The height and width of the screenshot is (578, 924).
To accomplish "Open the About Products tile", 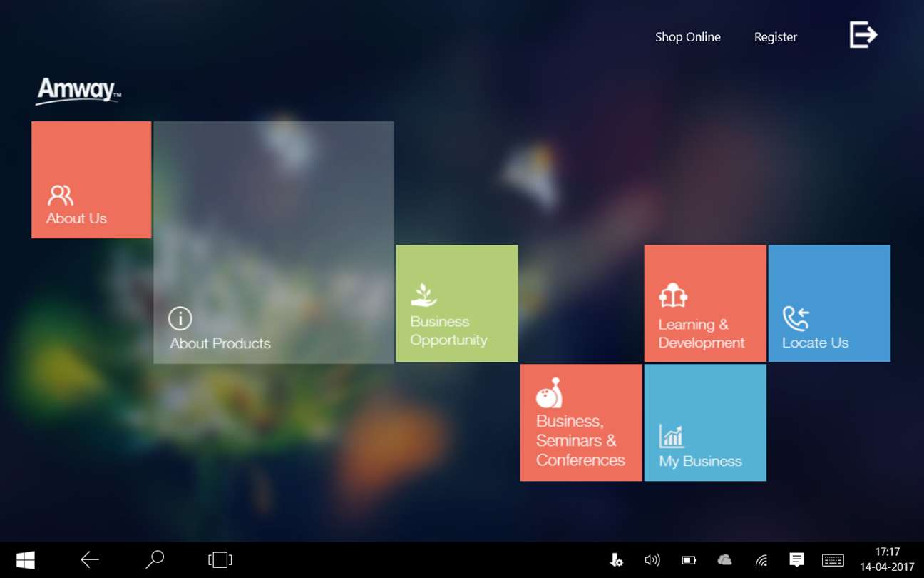I will point(274,243).
